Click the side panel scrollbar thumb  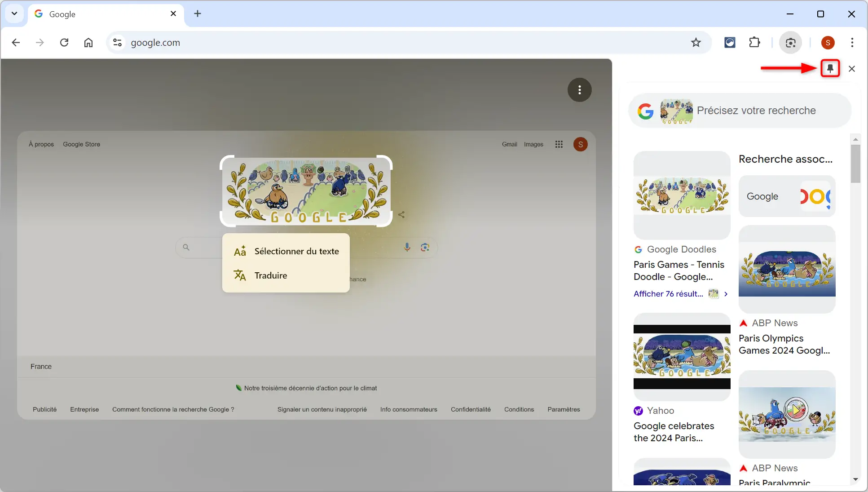(855, 164)
